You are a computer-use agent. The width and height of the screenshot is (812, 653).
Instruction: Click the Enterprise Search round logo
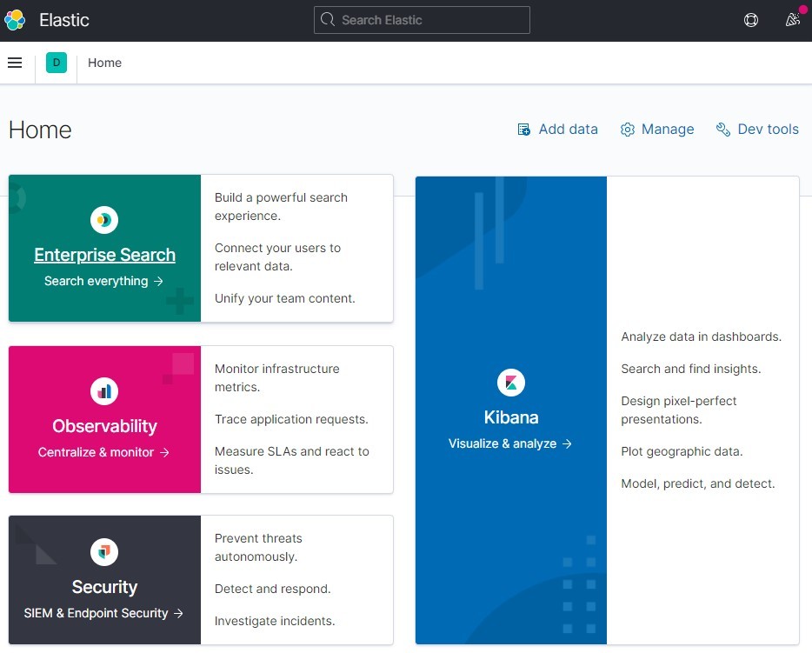[x=104, y=220]
